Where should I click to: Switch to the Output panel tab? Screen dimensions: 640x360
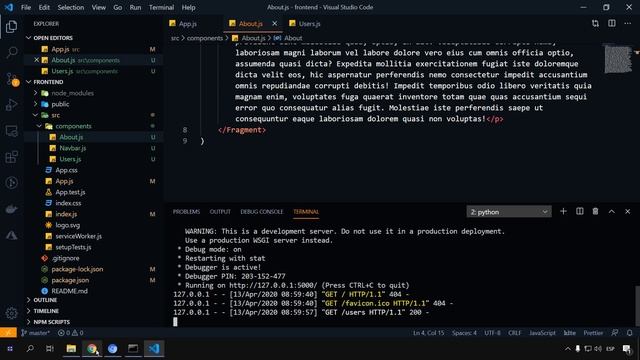tap(220, 211)
